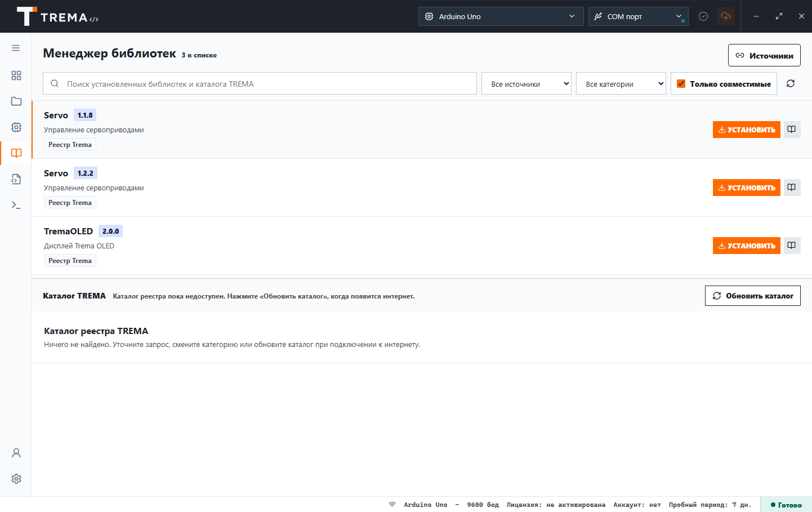Toggle the 'Только совместимые' checkbox

pos(681,83)
